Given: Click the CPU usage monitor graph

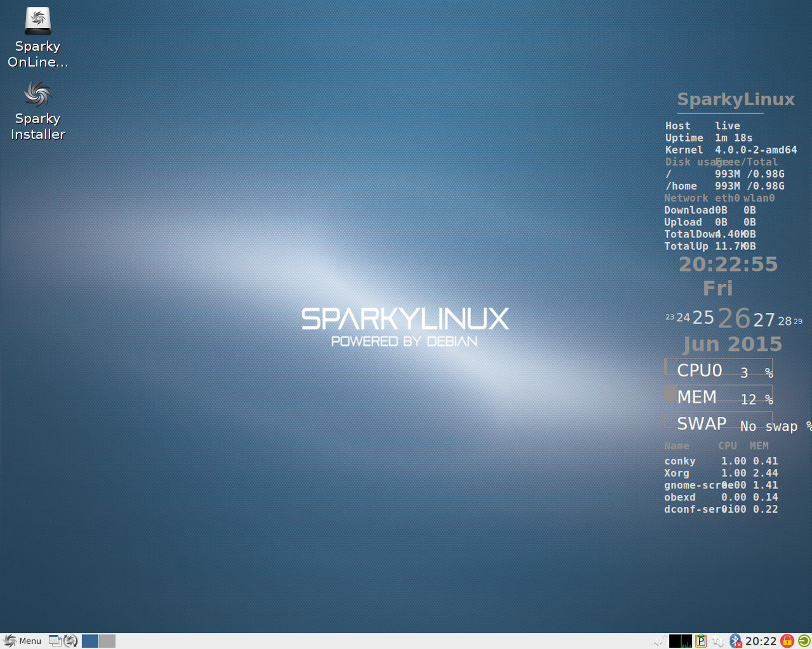Looking at the screenshot, I should 681,641.
